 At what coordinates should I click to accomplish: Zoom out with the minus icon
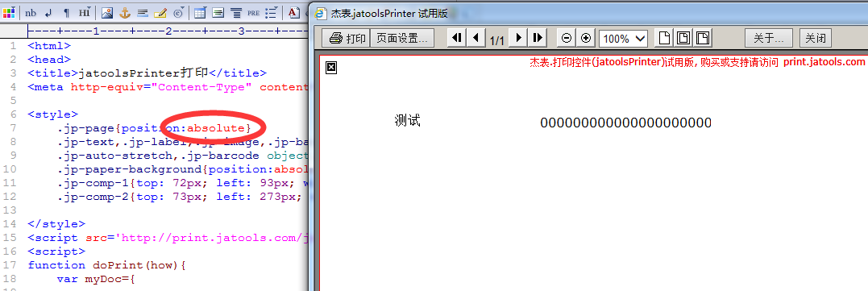point(567,38)
